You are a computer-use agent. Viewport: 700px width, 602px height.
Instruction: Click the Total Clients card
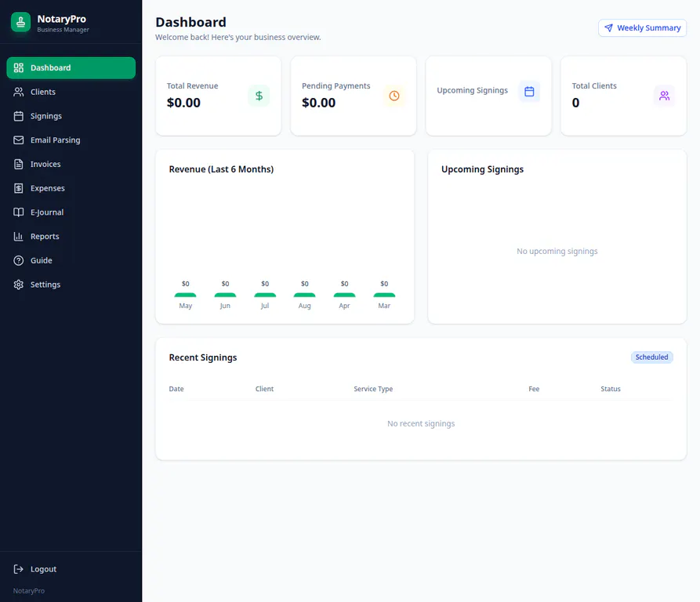tap(624, 96)
